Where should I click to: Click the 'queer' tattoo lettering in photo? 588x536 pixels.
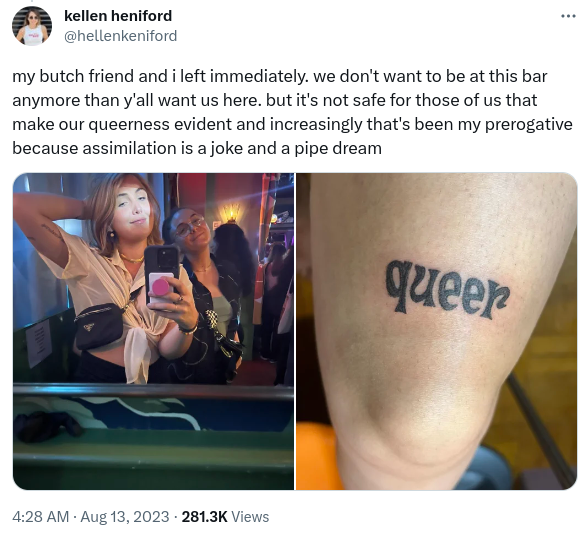(448, 288)
